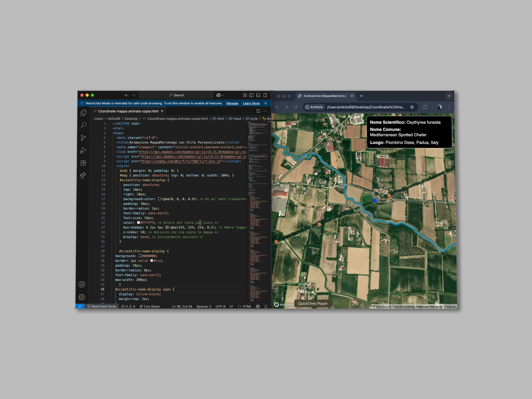Open Copilot status icon in status bar
The height and width of the screenshot is (399, 532).
coord(258,306)
